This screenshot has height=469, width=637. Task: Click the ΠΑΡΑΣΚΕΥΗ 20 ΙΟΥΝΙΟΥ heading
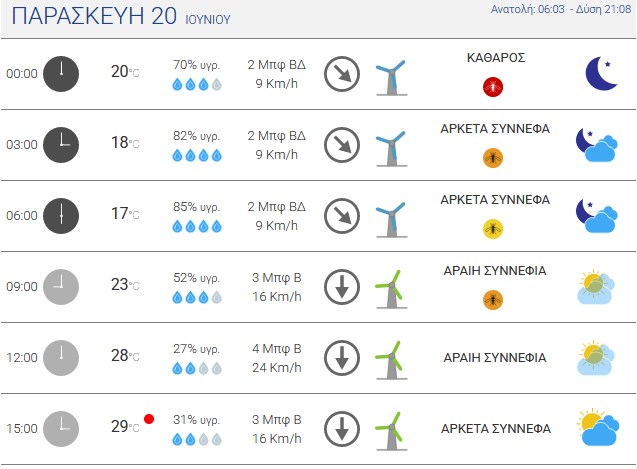[x=121, y=16]
